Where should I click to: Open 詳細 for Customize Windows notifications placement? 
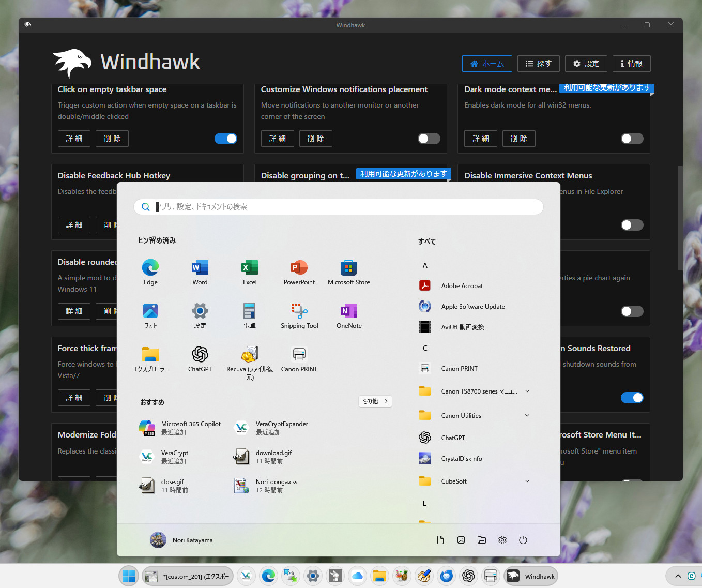click(278, 139)
